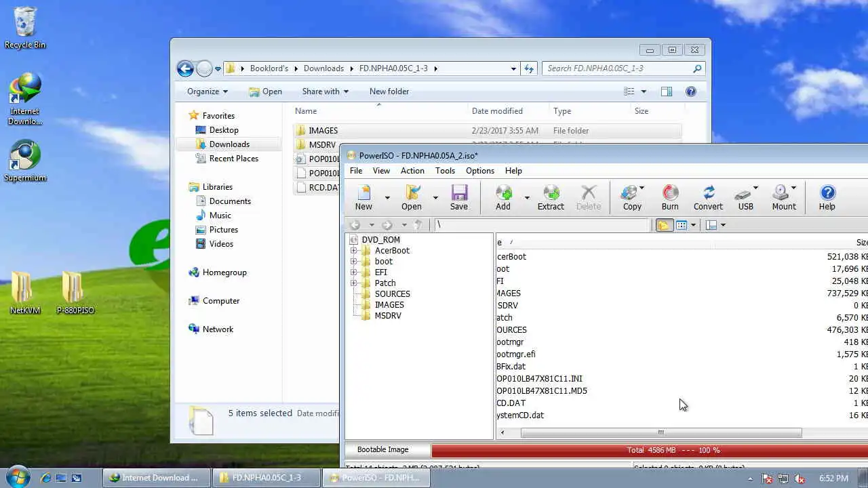The width and height of the screenshot is (868, 488).
Task: Open the Organize dropdown in Explorer
Action: (208, 91)
